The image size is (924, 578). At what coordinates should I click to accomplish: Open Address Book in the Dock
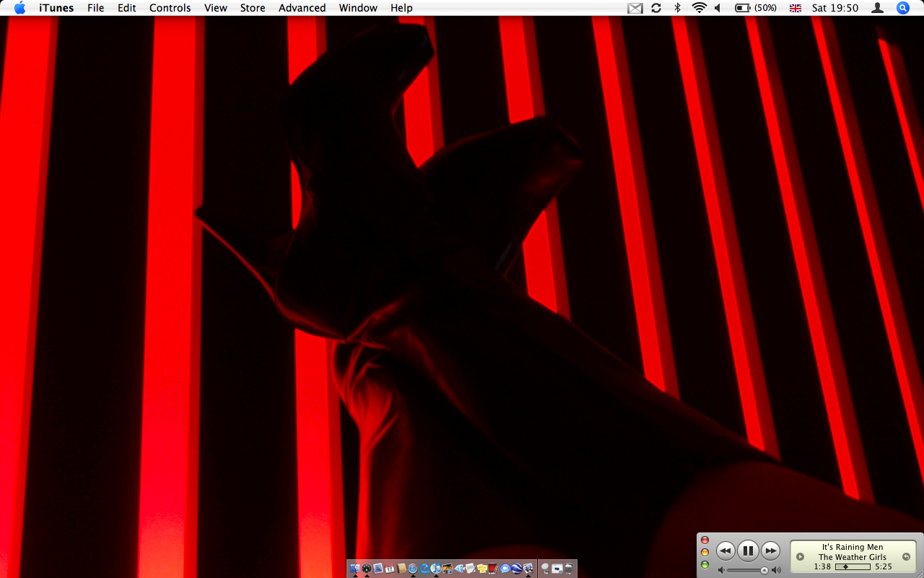click(x=401, y=569)
